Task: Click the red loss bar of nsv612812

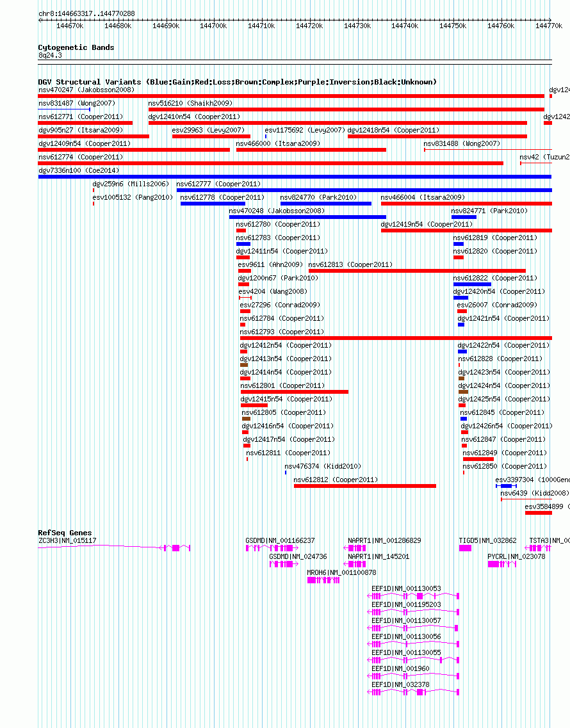Action: pyautogui.click(x=365, y=487)
